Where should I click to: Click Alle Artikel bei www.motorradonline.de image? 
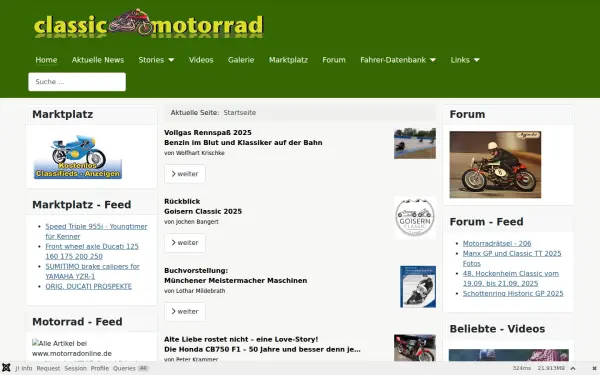click(x=72, y=348)
